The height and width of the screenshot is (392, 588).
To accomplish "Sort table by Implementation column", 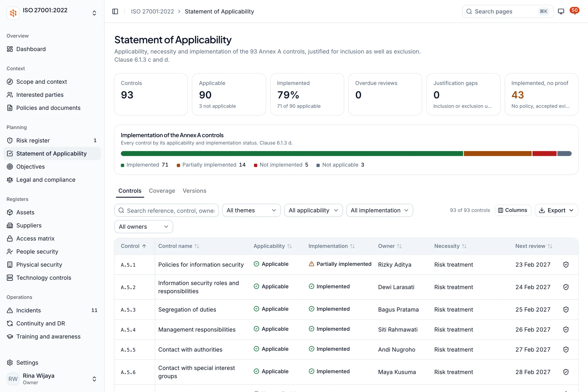I will pyautogui.click(x=331, y=246).
